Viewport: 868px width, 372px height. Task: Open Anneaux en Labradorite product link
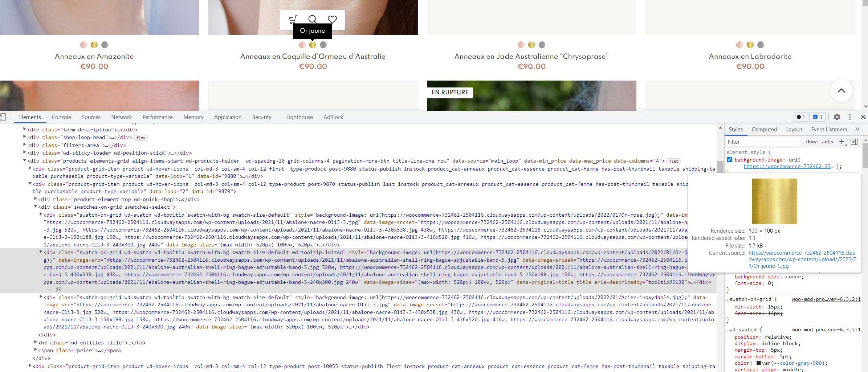750,56
